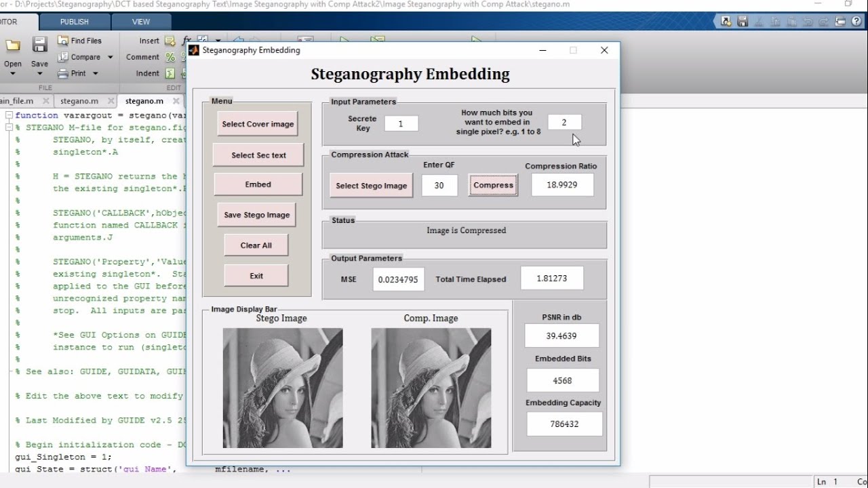This screenshot has height=488, width=868.
Task: Click the Select Sec text button
Action: [x=258, y=155]
